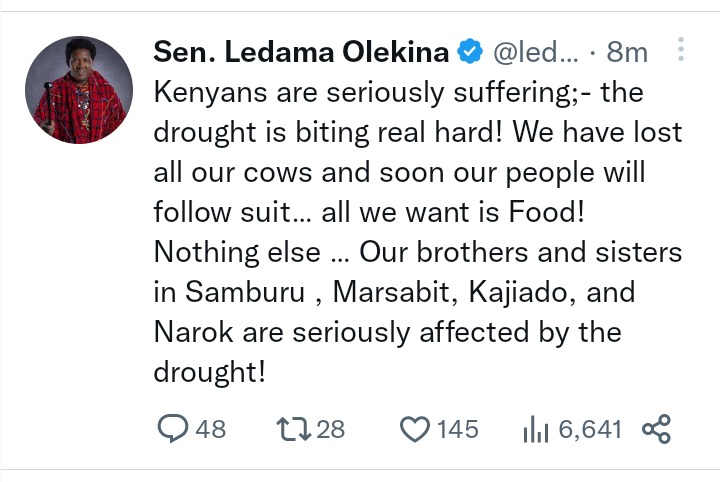Retweet using the arrows icon
Viewport: 720px width, 482px height.
293,429
